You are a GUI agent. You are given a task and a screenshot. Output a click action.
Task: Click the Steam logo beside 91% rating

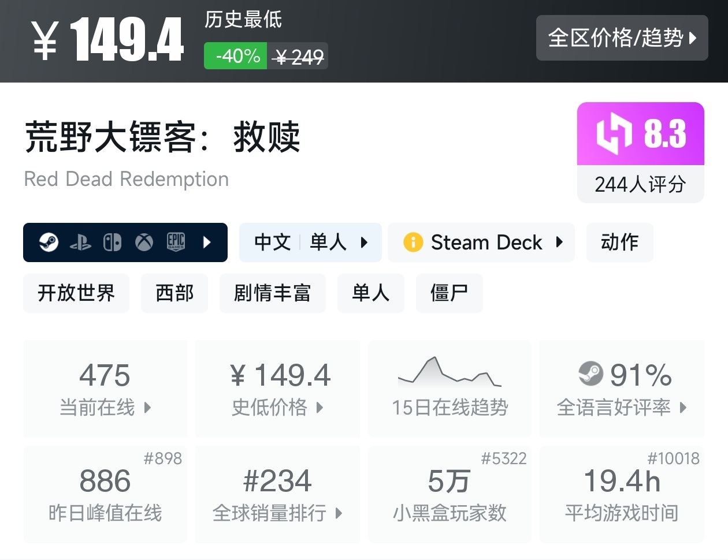tap(590, 374)
